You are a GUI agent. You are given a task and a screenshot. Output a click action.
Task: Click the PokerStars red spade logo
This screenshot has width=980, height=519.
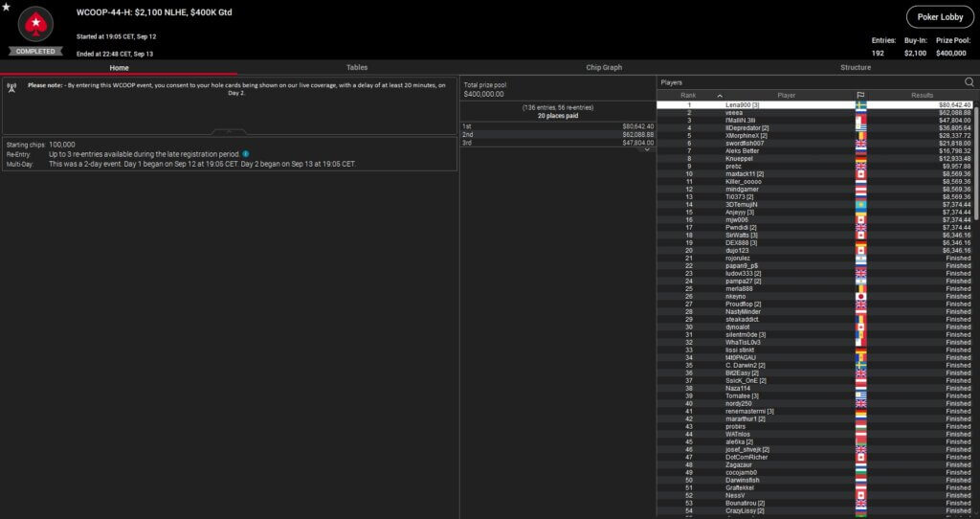tap(35, 24)
